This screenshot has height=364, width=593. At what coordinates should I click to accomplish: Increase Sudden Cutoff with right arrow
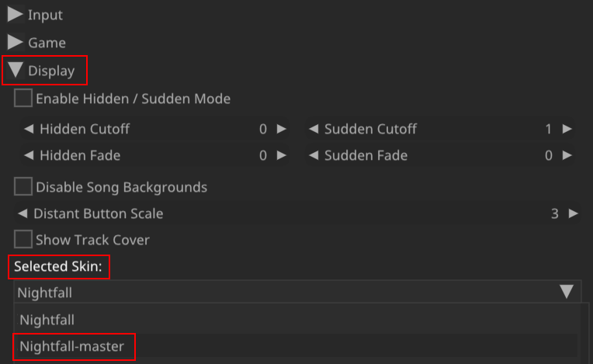point(567,129)
